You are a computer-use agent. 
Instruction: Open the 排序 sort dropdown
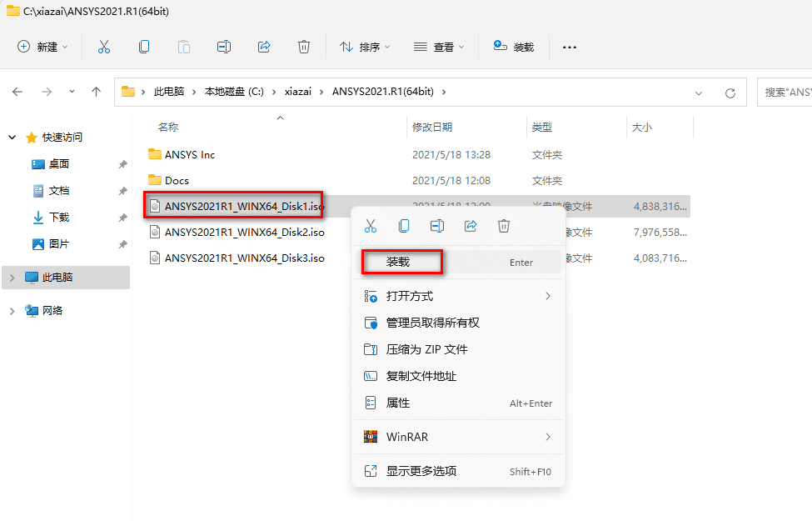coord(365,47)
